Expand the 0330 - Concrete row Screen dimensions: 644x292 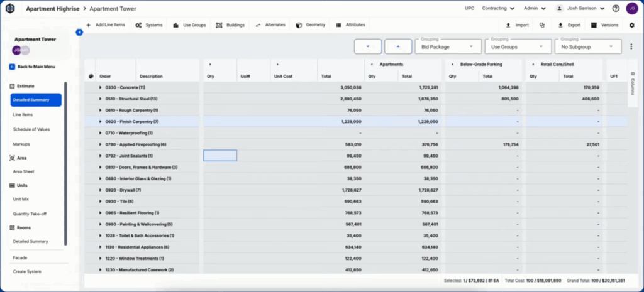(x=100, y=87)
